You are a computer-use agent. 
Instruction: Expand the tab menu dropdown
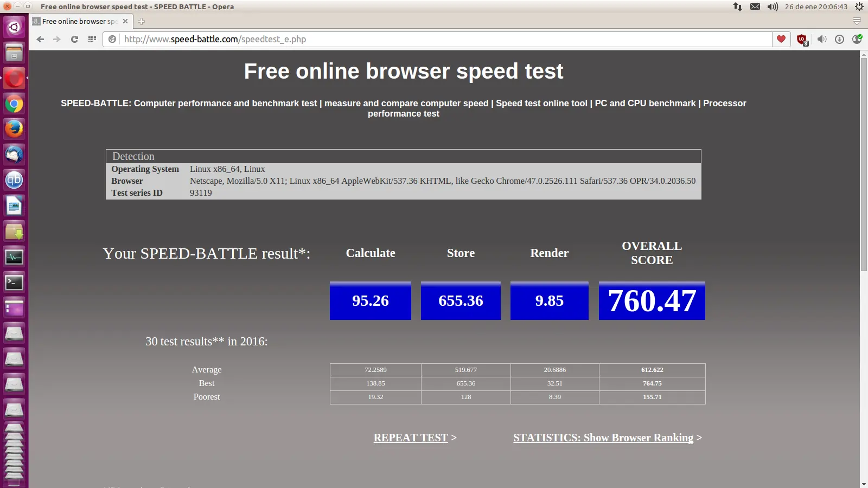(x=857, y=21)
